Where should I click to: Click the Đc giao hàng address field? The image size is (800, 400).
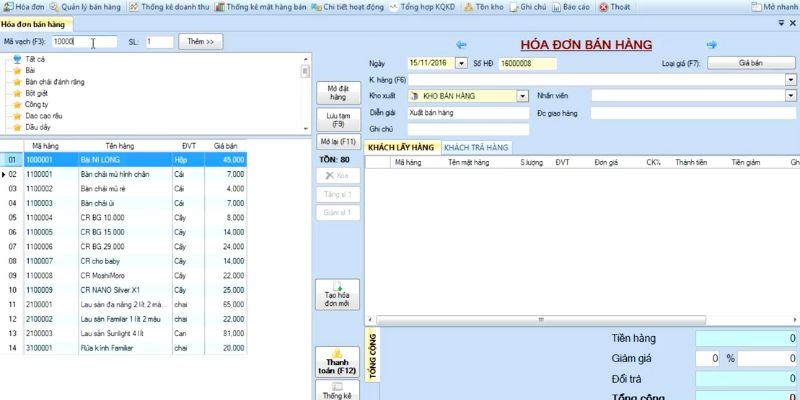tap(693, 113)
